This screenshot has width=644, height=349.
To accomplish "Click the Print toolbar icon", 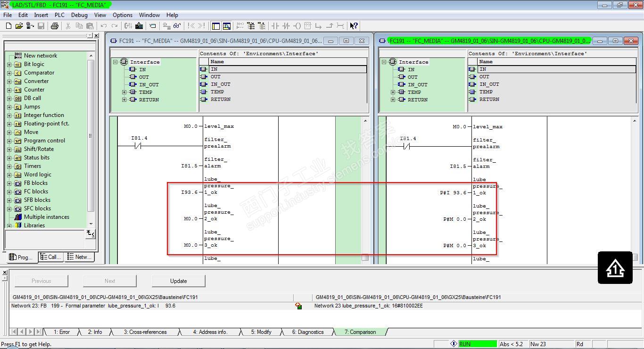I will tap(55, 26).
